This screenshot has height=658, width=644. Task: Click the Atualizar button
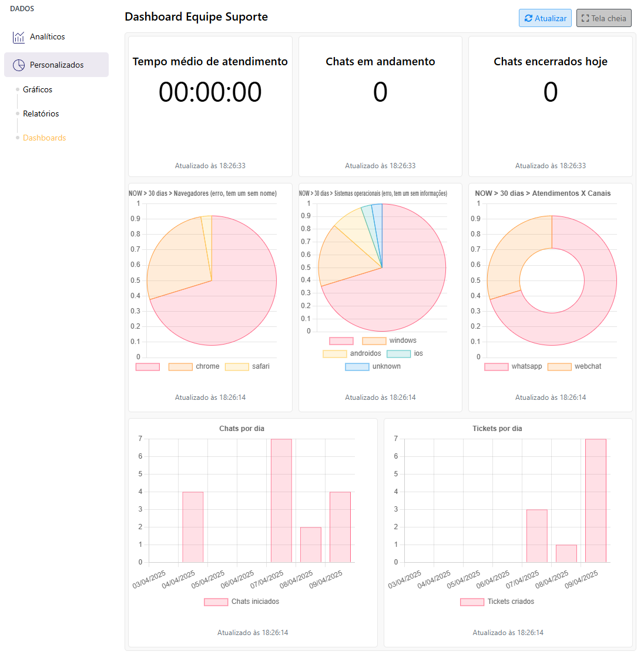[x=545, y=18]
